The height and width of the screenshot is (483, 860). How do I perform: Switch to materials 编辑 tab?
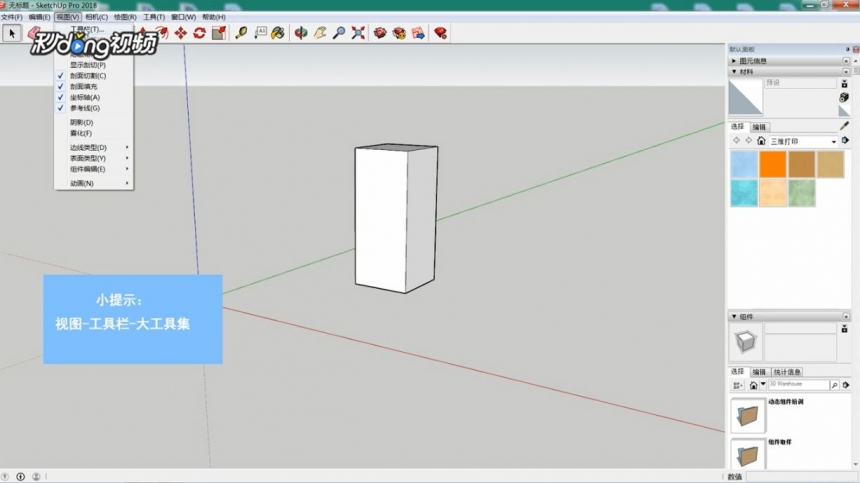point(759,127)
